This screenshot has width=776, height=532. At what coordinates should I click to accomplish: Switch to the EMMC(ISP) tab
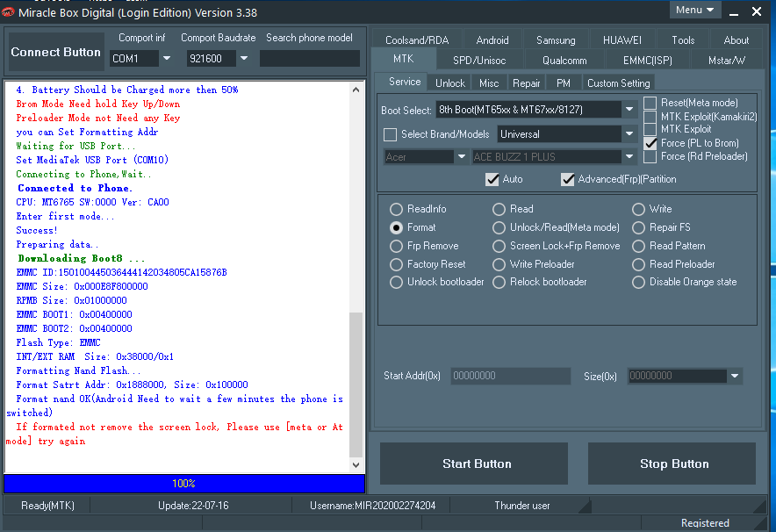coord(647,61)
